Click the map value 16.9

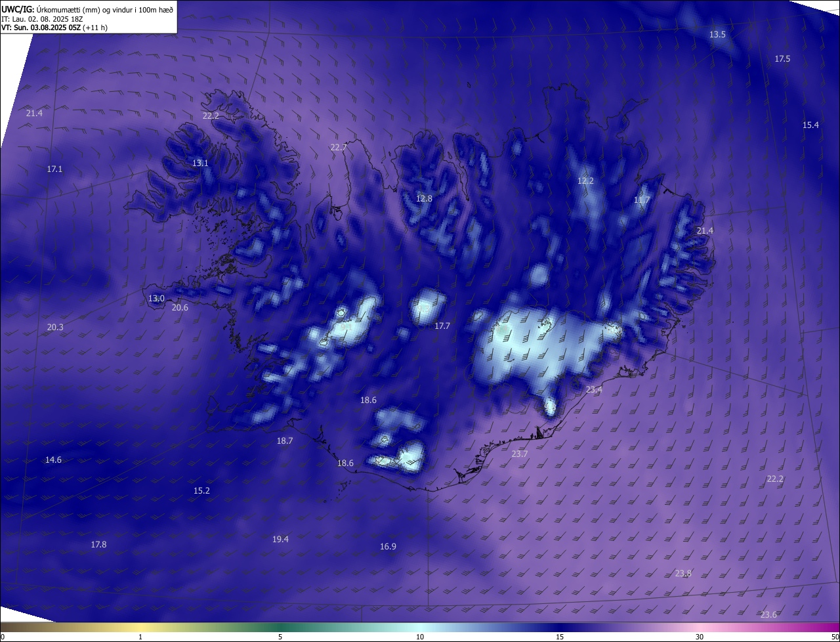(388, 546)
